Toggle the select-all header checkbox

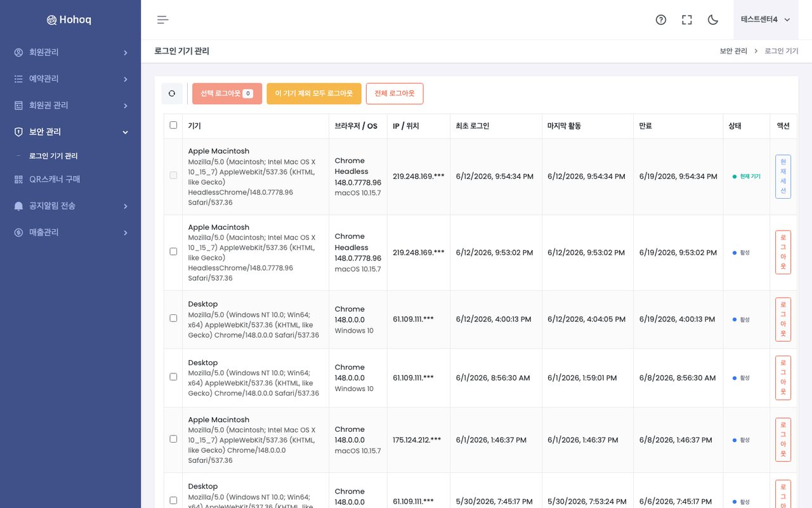[173, 125]
